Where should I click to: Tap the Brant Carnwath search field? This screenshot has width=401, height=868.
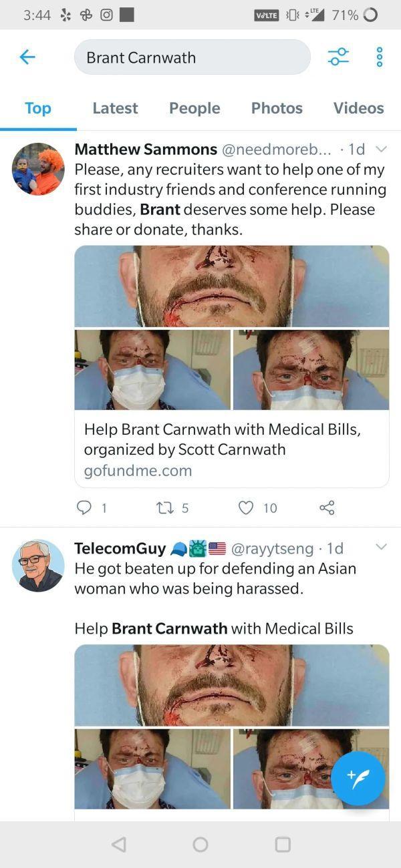[x=192, y=57]
